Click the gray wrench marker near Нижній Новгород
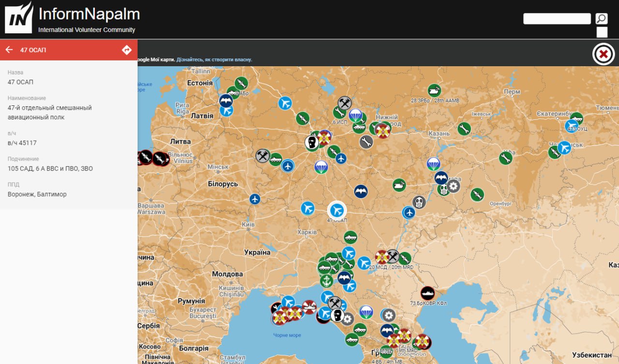The image size is (619, 364). click(366, 142)
